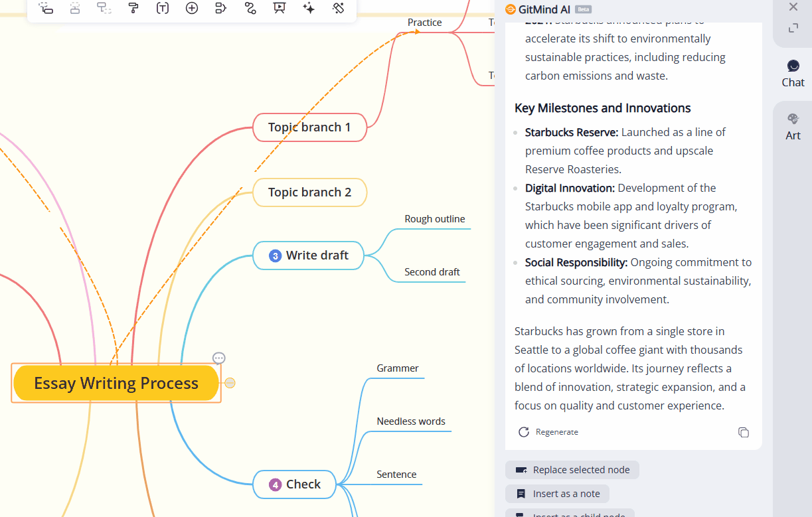Image resolution: width=812 pixels, height=517 pixels.
Task: Click the text bracket T toolbar icon
Action: click(x=163, y=8)
